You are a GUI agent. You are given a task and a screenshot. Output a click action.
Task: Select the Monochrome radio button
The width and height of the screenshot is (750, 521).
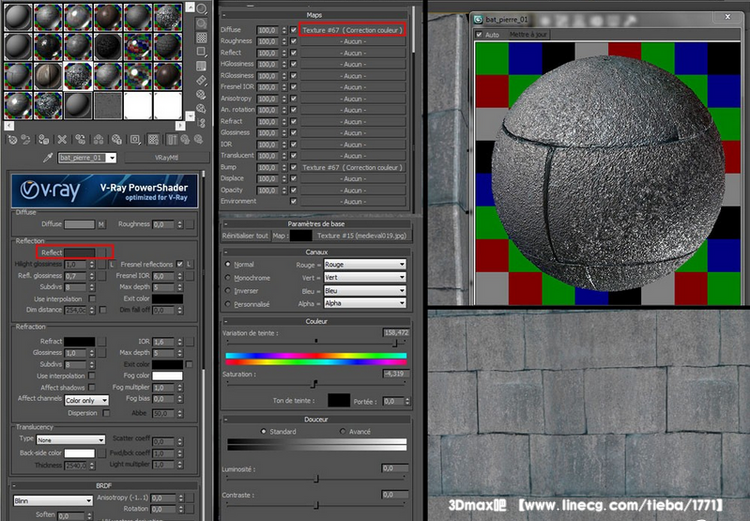228,277
